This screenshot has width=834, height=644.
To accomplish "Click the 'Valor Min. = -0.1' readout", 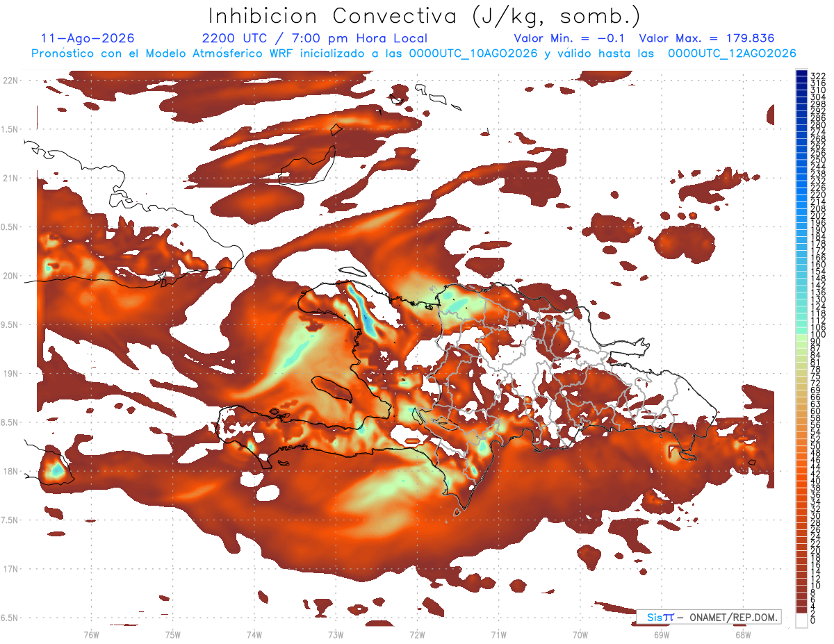I will (x=569, y=38).
